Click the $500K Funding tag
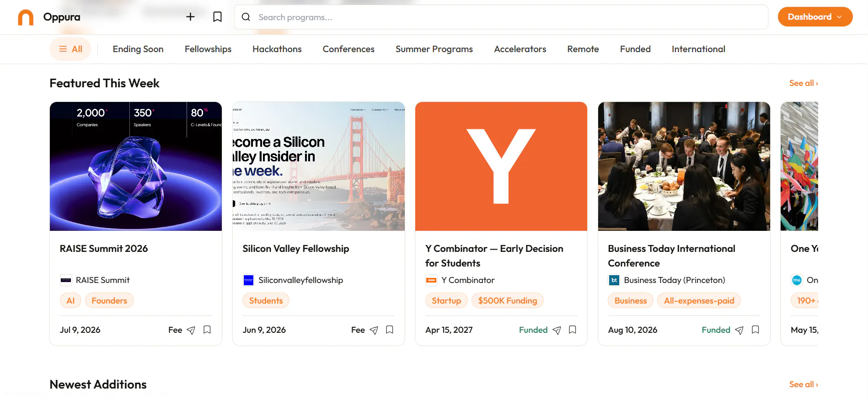The image size is (868, 400). coord(508,300)
